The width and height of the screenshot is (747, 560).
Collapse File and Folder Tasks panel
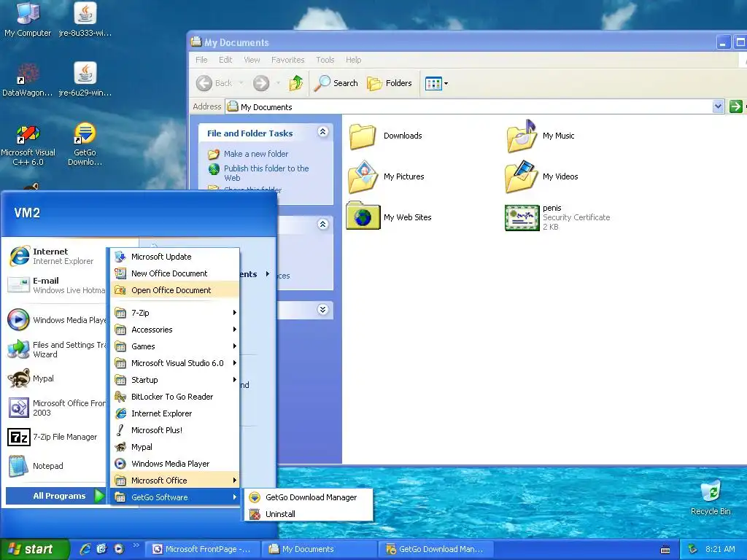click(x=323, y=132)
